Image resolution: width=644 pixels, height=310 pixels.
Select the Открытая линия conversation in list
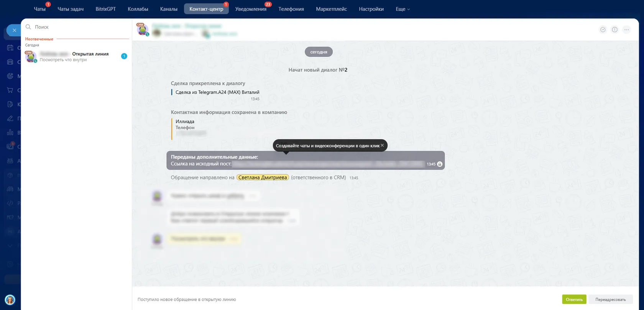click(x=76, y=57)
